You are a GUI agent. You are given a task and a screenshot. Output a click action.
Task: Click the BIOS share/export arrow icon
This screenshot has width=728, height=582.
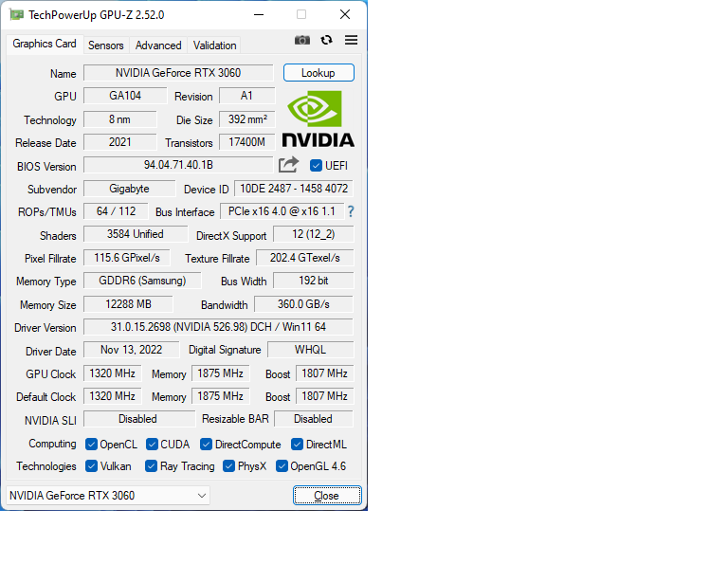pos(289,165)
